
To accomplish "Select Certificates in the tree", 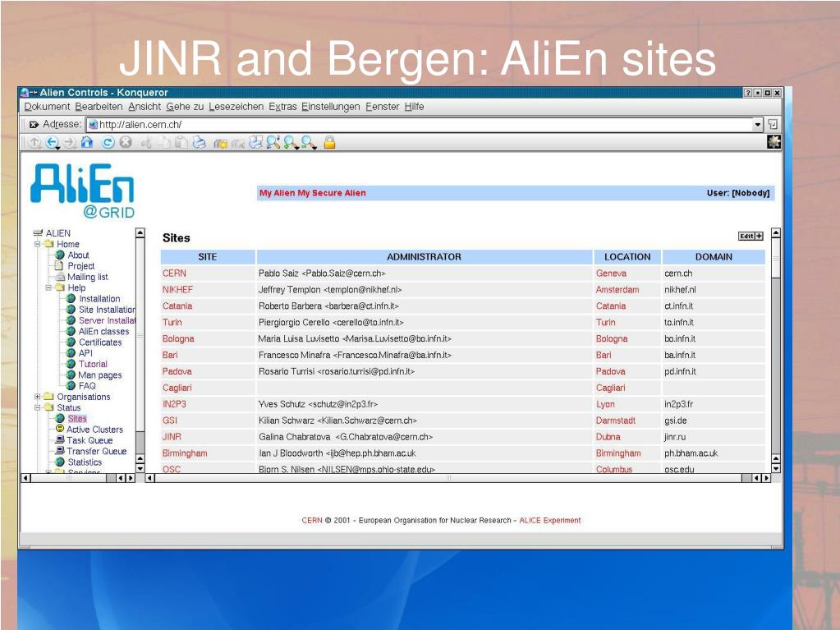I will tap(100, 343).
